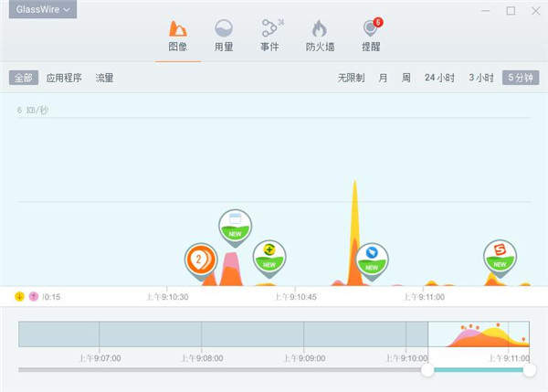Viewport: 548px width, 392px height.
Task: Set time range to 无限制
Action: (352, 79)
